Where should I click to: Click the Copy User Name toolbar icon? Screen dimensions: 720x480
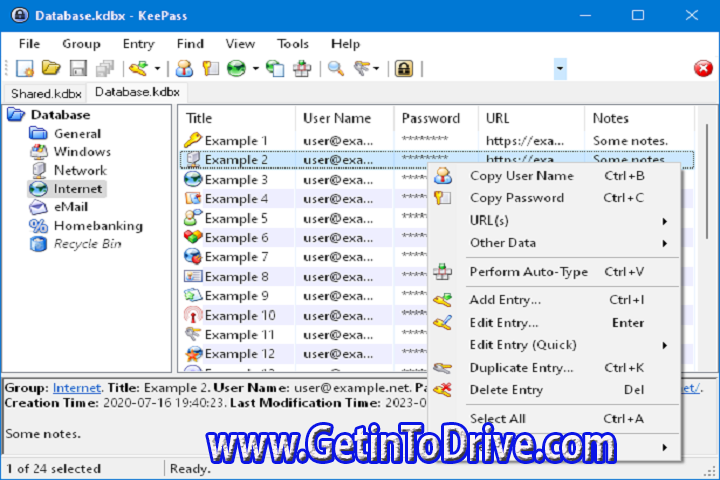[184, 69]
